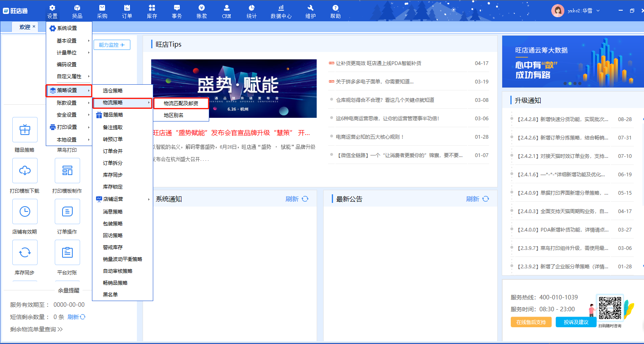Click the 赠品策略 shortcut icon
This screenshot has width=644, height=344.
coord(25,130)
